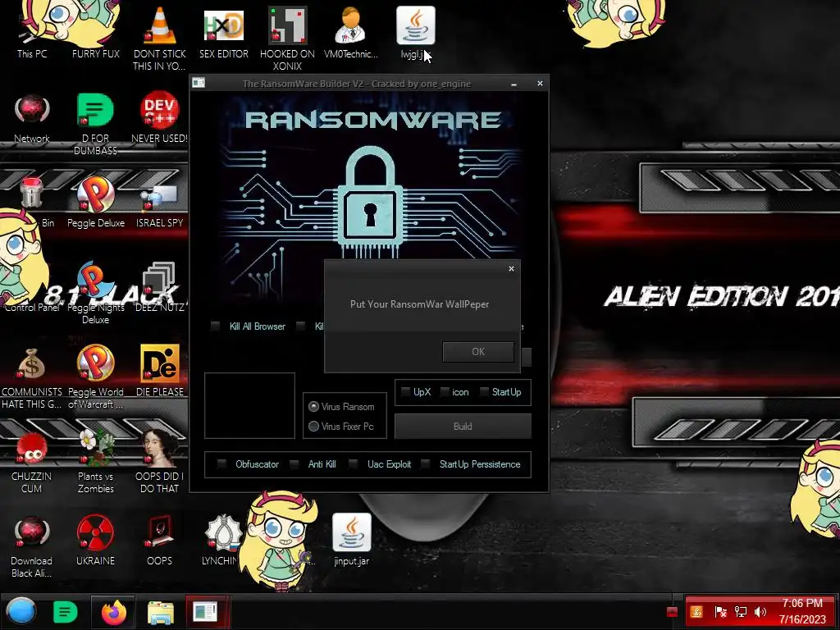This screenshot has width=840, height=630.
Task: Toggle the Kill All Browser checkbox
Action: (x=216, y=326)
